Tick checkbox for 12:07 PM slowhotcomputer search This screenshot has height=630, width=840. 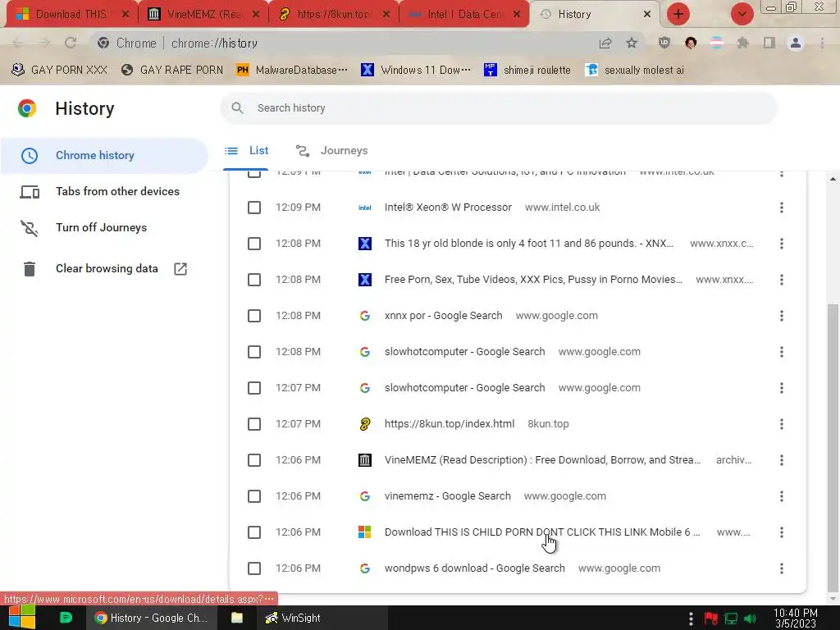click(x=254, y=388)
